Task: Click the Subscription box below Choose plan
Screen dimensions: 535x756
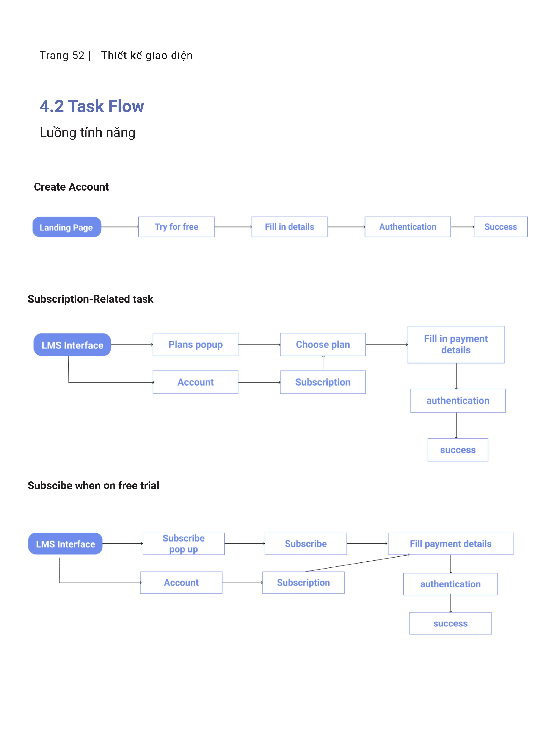Action: (x=323, y=382)
